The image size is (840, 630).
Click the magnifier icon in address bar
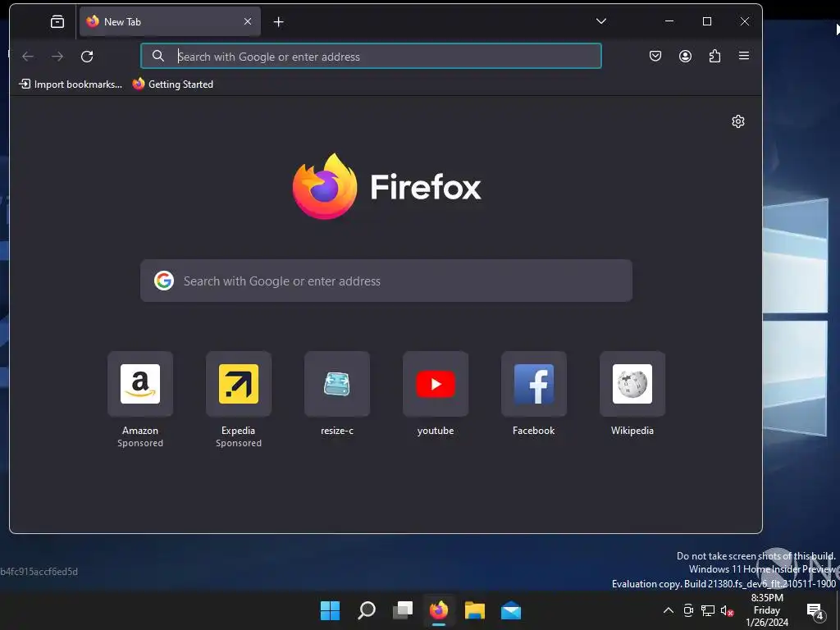158,57
